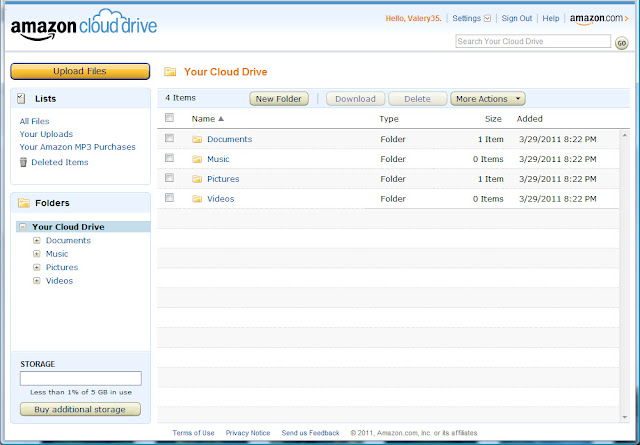Expand the Pictures tree node
The height and width of the screenshot is (445, 640).
pyautogui.click(x=37, y=267)
